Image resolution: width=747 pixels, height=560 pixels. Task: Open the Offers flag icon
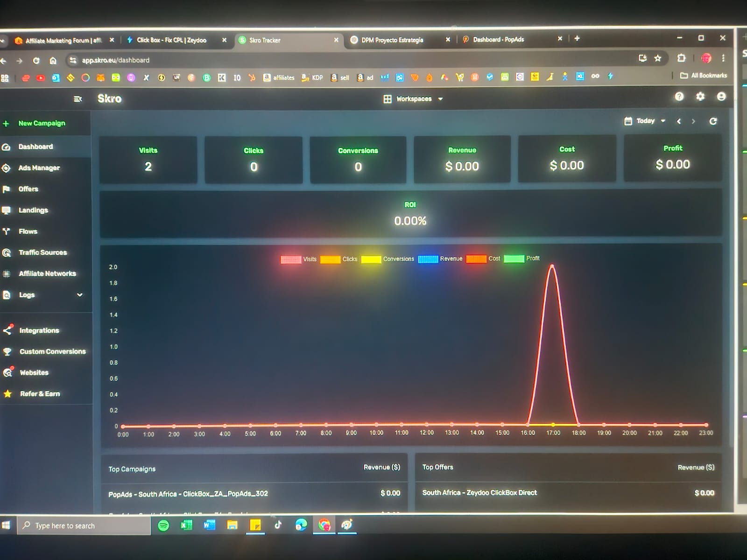point(6,189)
